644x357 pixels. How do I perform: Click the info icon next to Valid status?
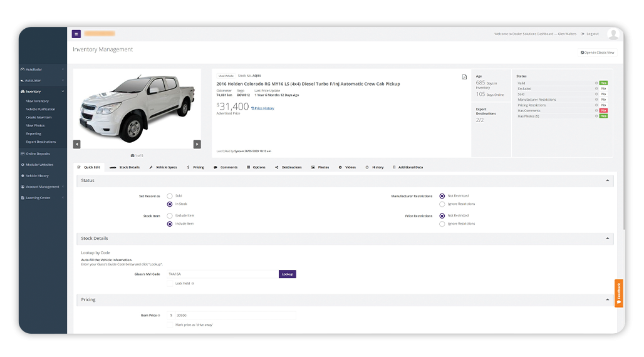point(596,83)
